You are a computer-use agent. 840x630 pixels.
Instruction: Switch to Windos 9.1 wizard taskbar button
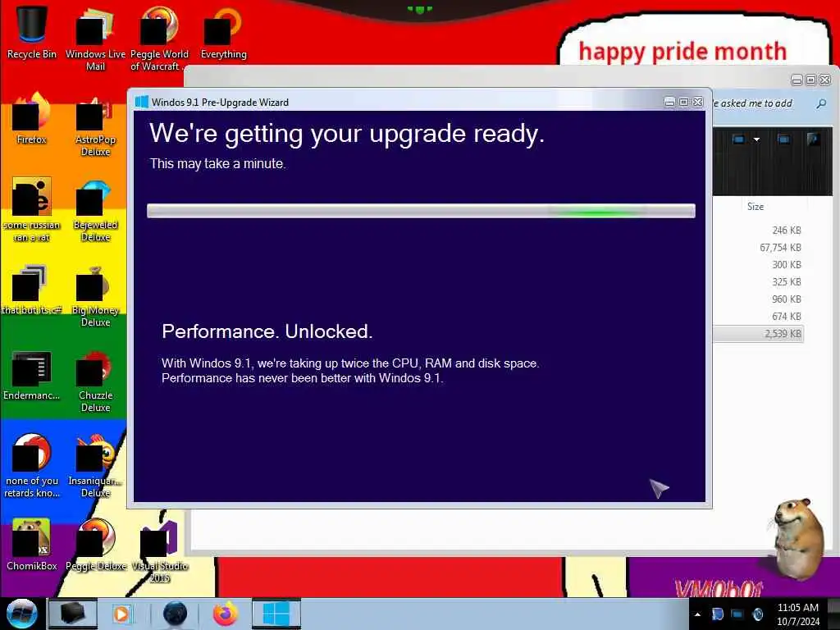tap(276, 614)
